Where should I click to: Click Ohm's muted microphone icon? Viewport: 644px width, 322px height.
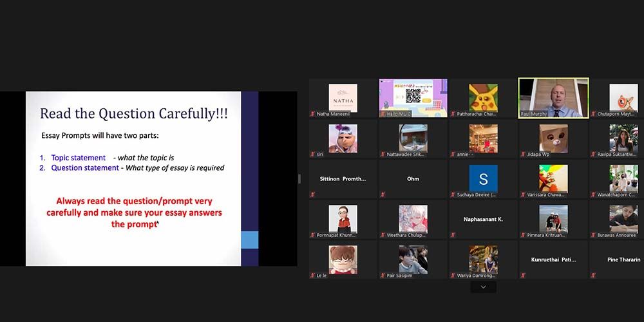click(383, 194)
